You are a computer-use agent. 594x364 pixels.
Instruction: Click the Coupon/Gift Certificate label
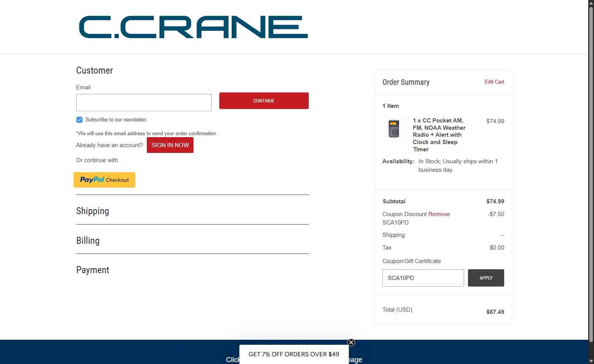(x=412, y=261)
